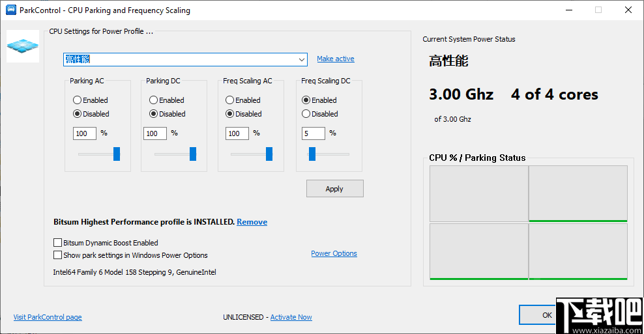Click the Make active link
644x334 pixels.
click(x=336, y=59)
